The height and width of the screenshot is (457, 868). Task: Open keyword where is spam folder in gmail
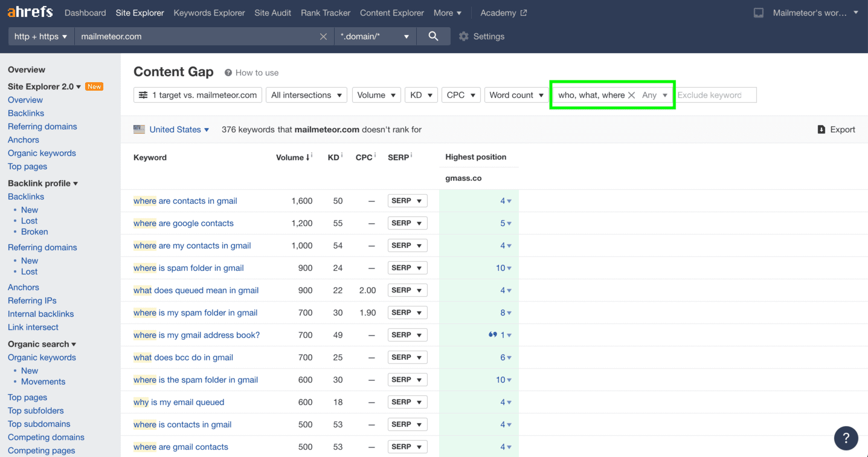[x=188, y=268]
